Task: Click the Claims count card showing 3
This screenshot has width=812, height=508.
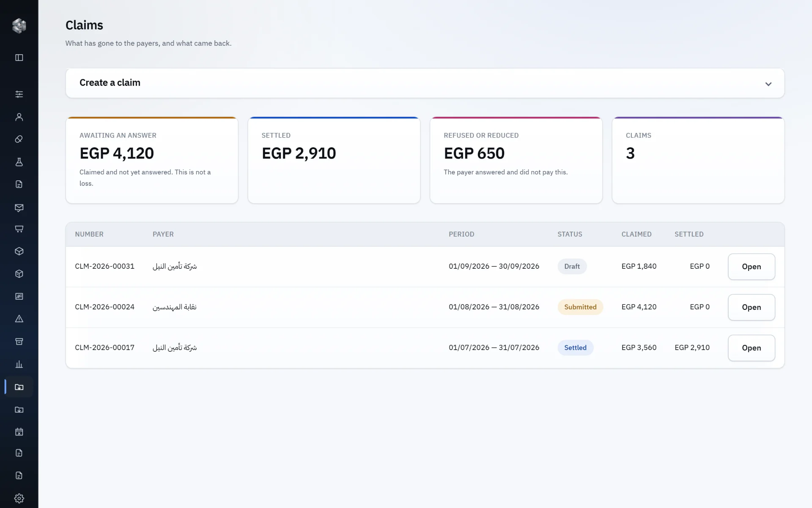Action: tap(698, 160)
